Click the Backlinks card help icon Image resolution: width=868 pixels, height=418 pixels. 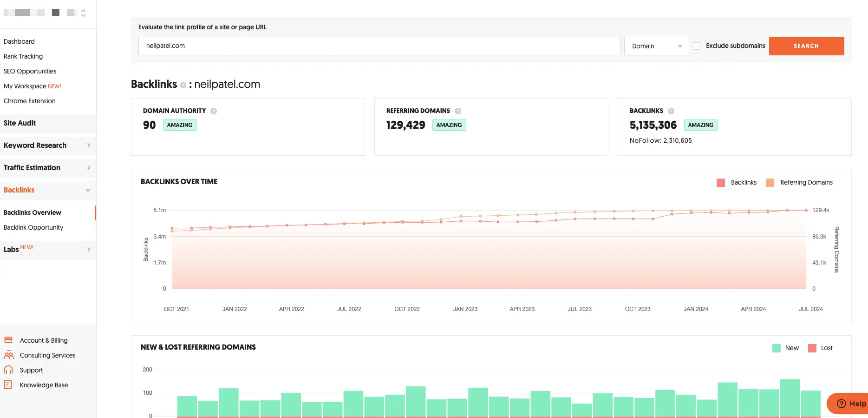[x=671, y=111]
